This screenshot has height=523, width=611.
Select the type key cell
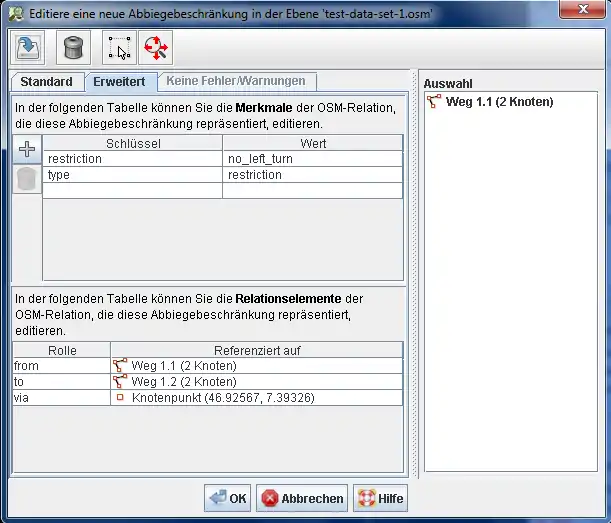click(132, 175)
